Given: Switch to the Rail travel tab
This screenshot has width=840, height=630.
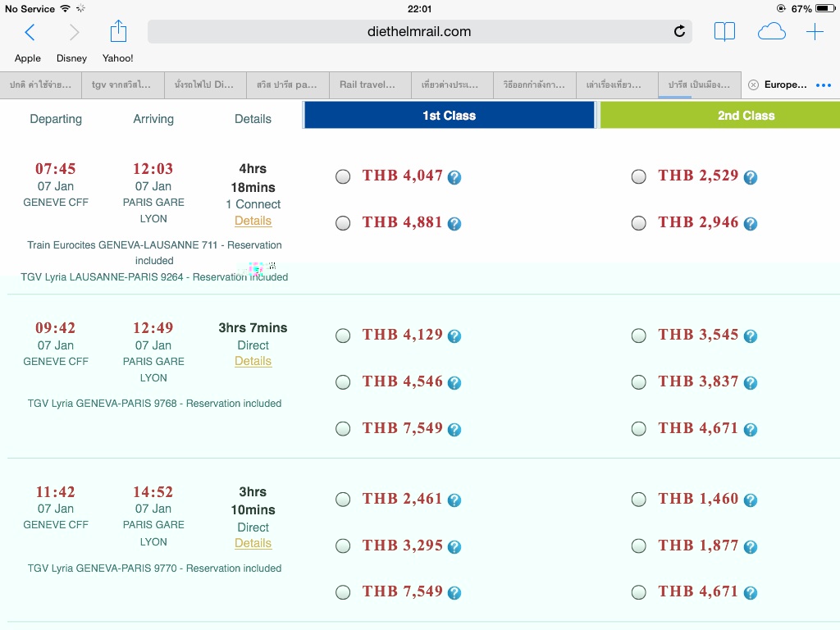Looking at the screenshot, I should (x=369, y=84).
